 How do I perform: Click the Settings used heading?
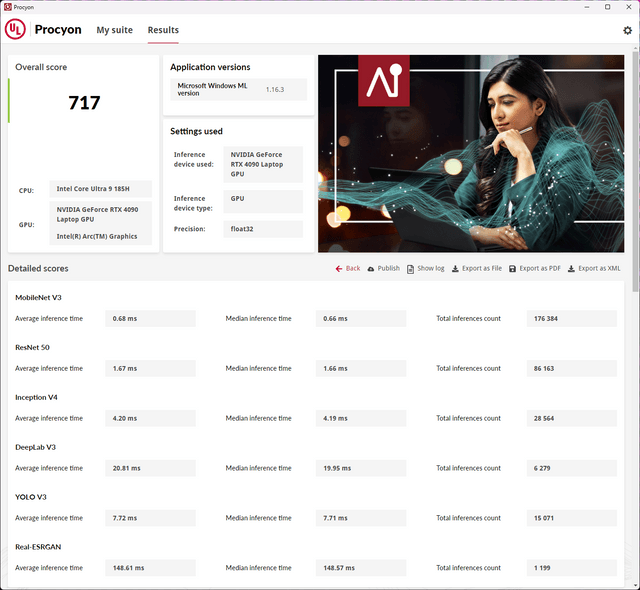[x=196, y=131]
